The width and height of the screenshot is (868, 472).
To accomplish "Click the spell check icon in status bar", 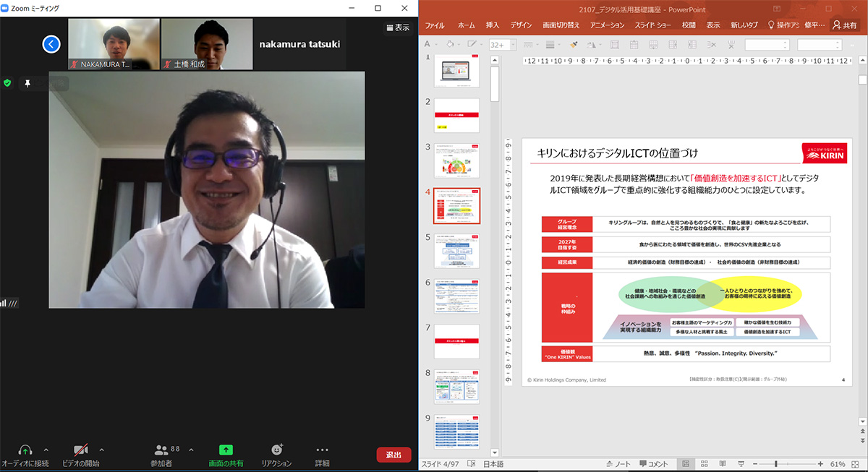I will 472,464.
